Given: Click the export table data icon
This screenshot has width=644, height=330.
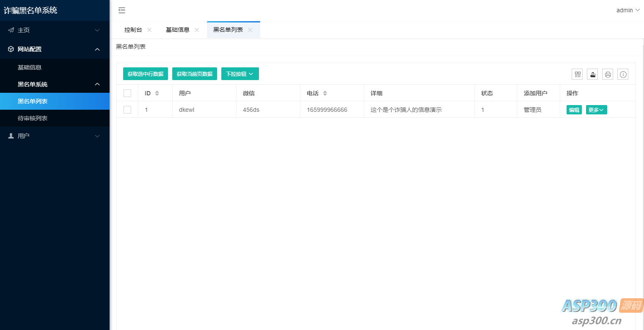Looking at the screenshot, I should [592, 75].
